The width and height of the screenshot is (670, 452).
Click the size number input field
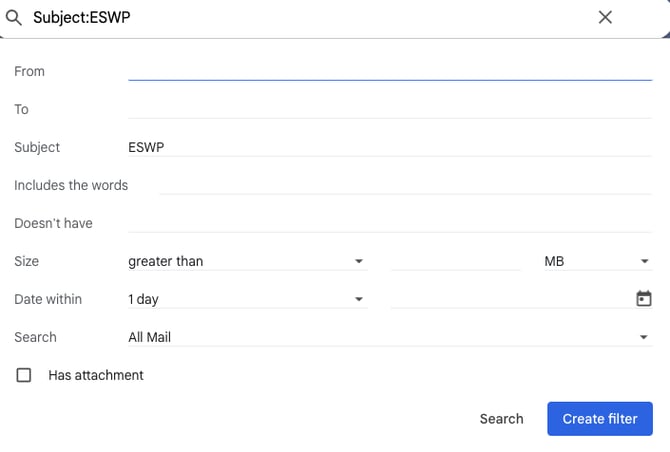(456, 261)
